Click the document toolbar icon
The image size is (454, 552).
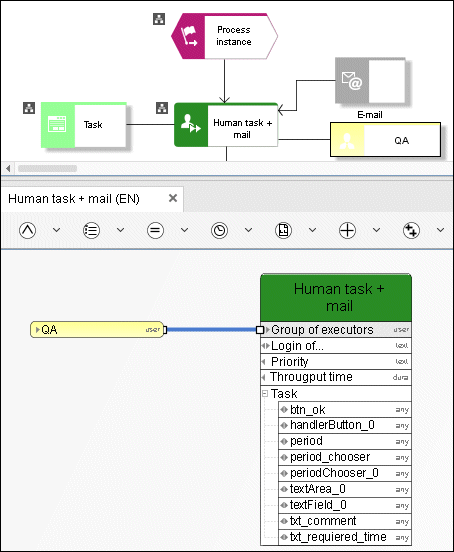pyautogui.click(x=283, y=231)
